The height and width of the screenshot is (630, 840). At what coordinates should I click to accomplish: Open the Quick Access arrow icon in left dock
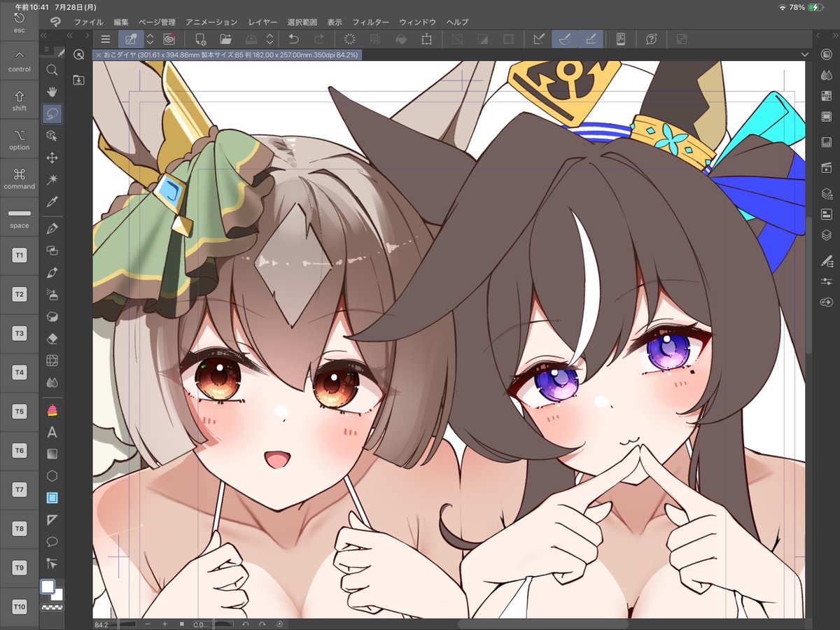78,55
